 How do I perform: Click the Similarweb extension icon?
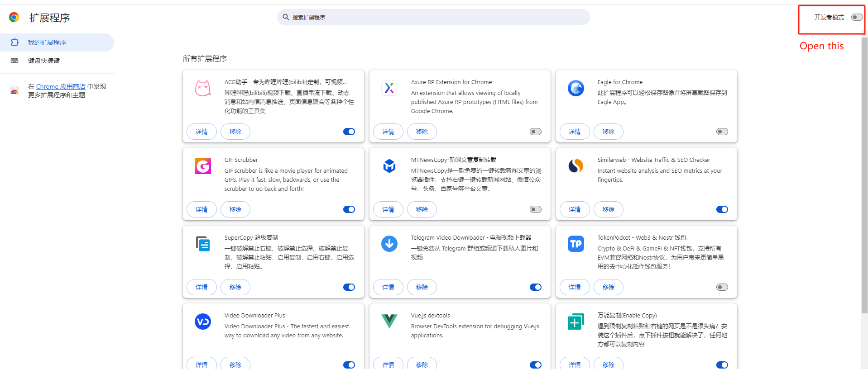click(576, 166)
